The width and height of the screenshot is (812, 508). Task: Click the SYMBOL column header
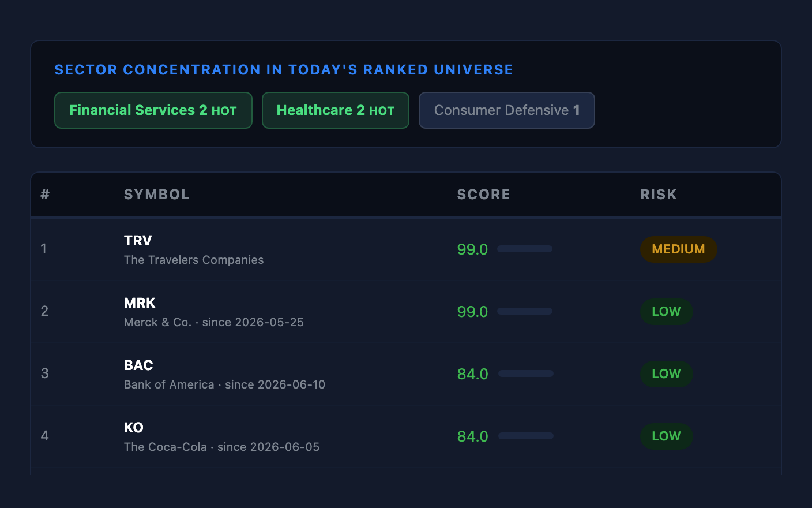[157, 195]
